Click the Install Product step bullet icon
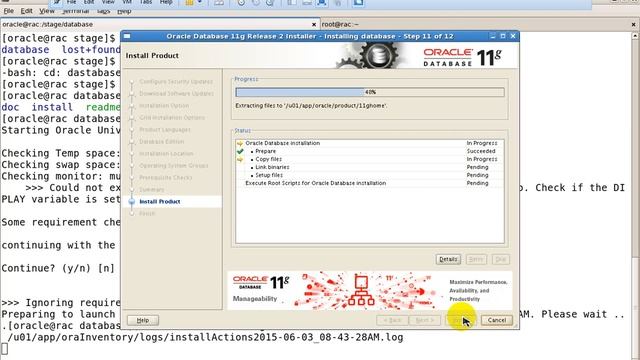640x360 pixels. pos(131,202)
